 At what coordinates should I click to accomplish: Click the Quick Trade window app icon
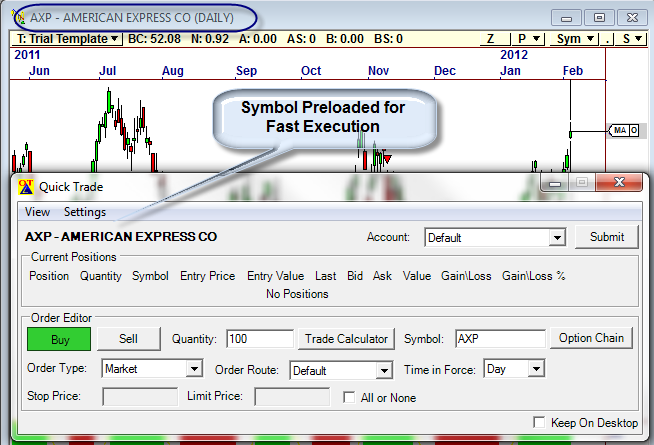[x=26, y=187]
